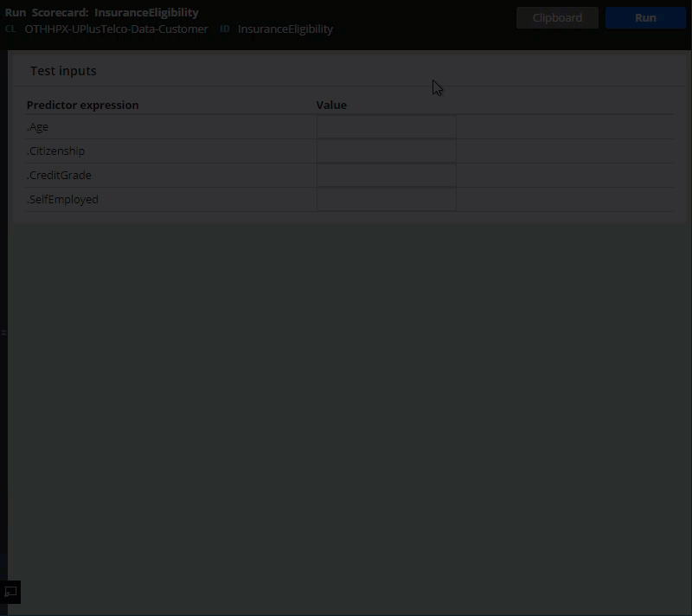Open the chat icon at bottom-left corner
Screen dimensions: 692x616
pyautogui.click(x=11, y=592)
